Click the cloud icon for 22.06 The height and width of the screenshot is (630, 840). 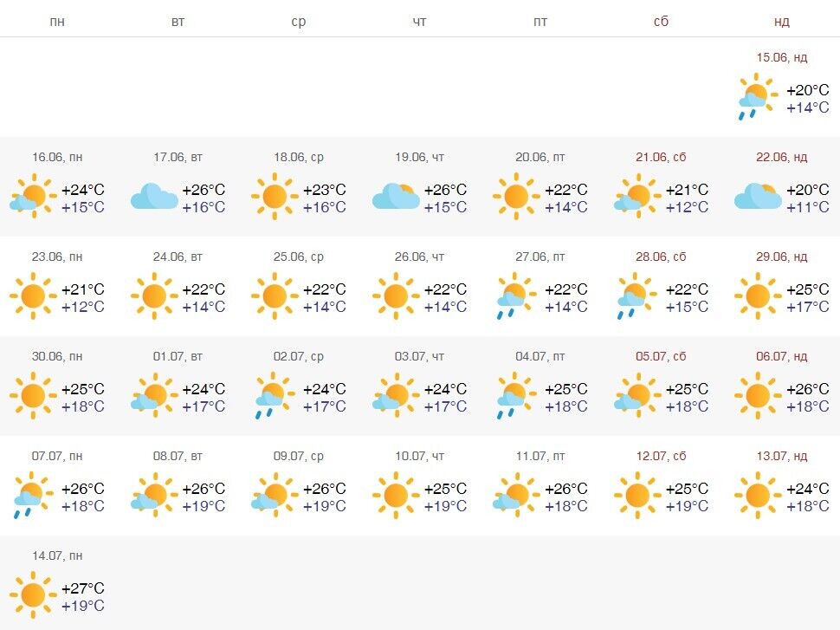pos(758,196)
